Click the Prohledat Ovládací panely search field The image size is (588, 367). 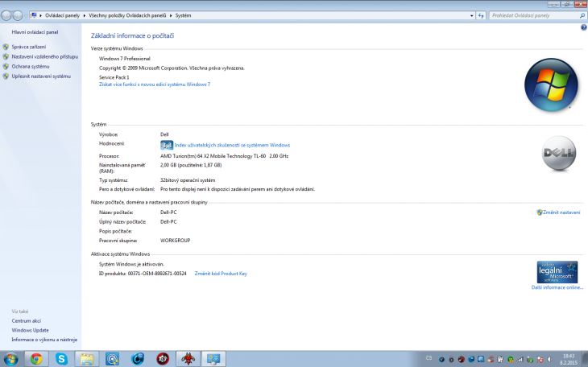pos(533,15)
